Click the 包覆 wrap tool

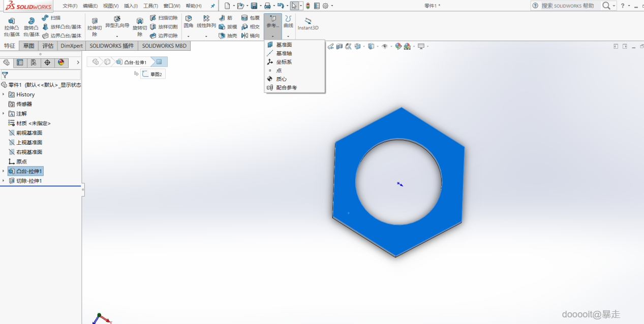[250, 18]
